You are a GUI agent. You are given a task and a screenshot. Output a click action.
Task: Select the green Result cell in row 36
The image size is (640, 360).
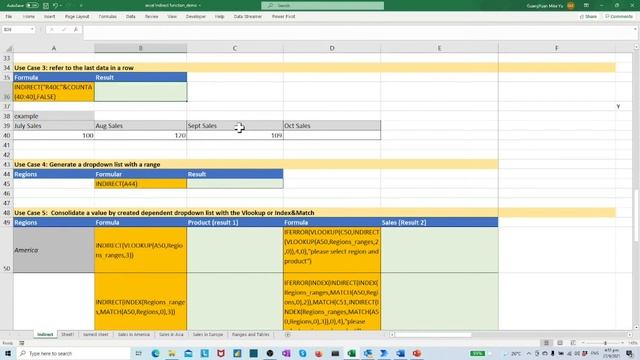pyautogui.click(x=141, y=92)
